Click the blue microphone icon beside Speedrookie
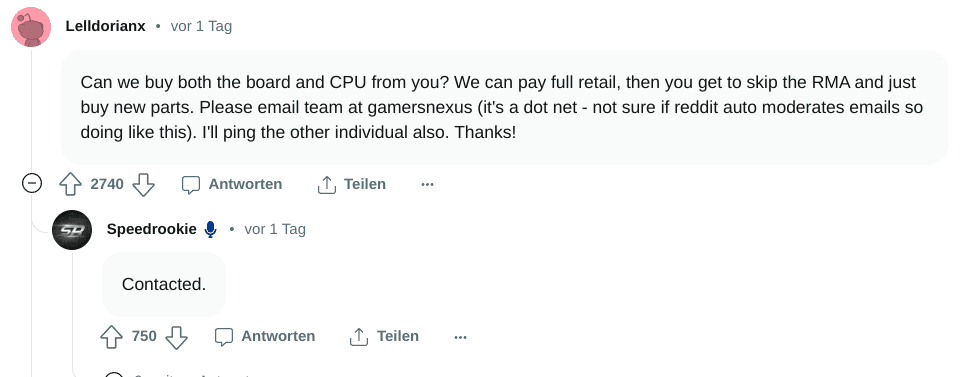This screenshot has height=377, width=967. click(210, 230)
